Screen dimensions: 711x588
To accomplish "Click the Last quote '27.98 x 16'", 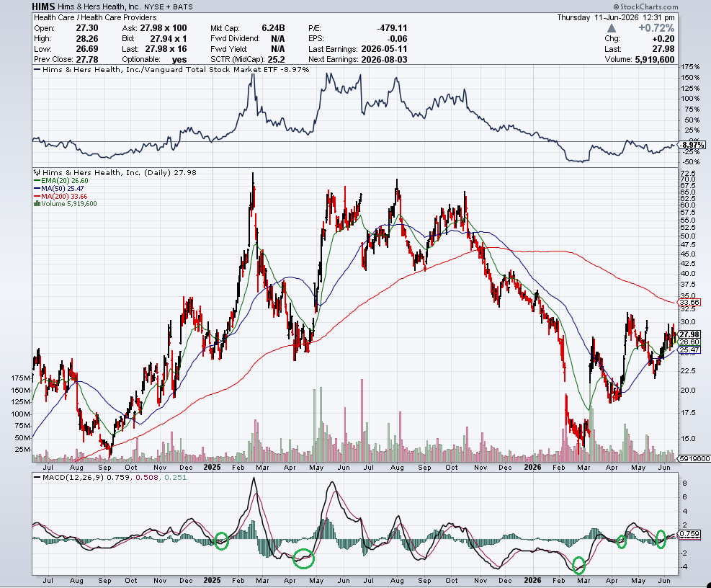I will tap(166, 49).
